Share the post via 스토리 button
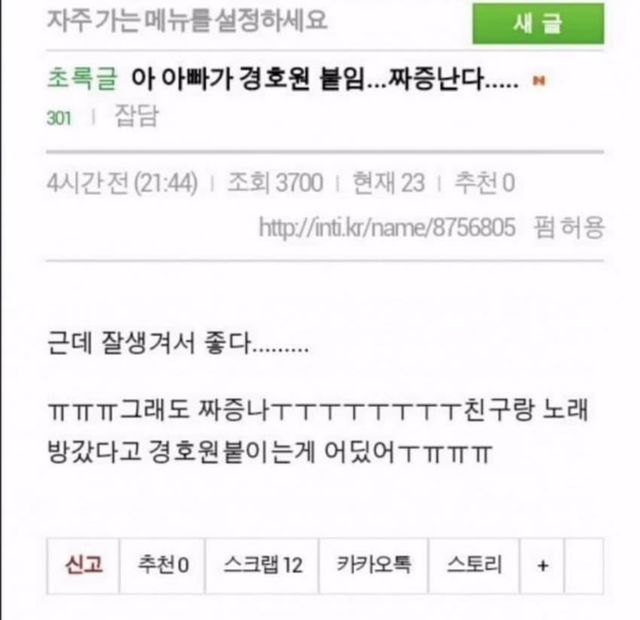 (x=474, y=565)
